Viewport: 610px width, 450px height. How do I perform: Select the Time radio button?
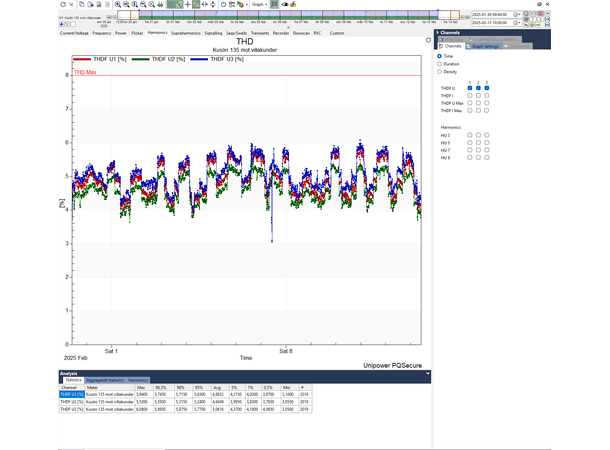(440, 56)
